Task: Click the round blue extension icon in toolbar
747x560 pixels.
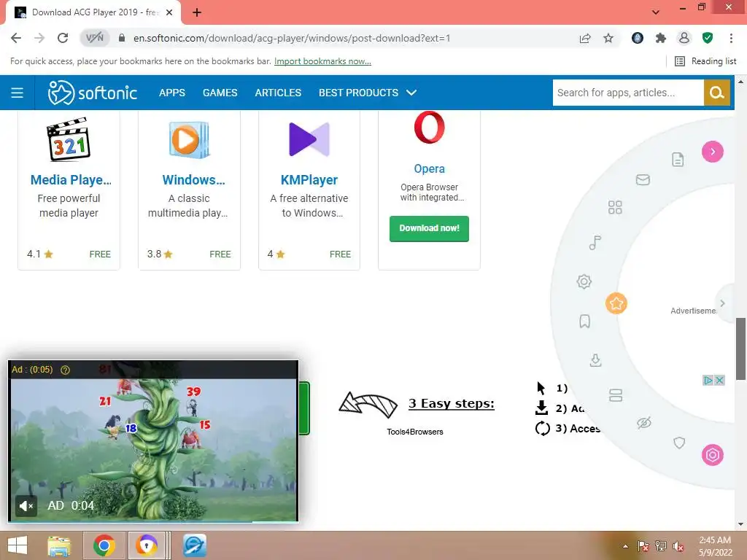Action: tap(637, 38)
